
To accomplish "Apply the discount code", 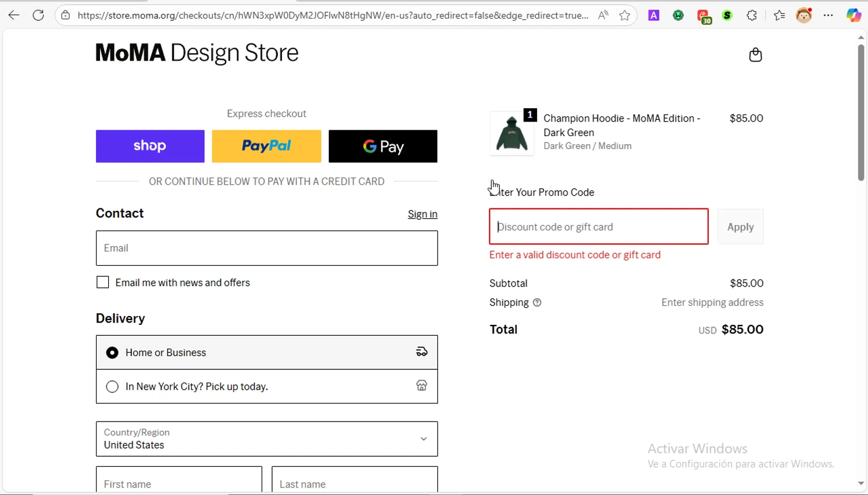I will click(x=741, y=227).
